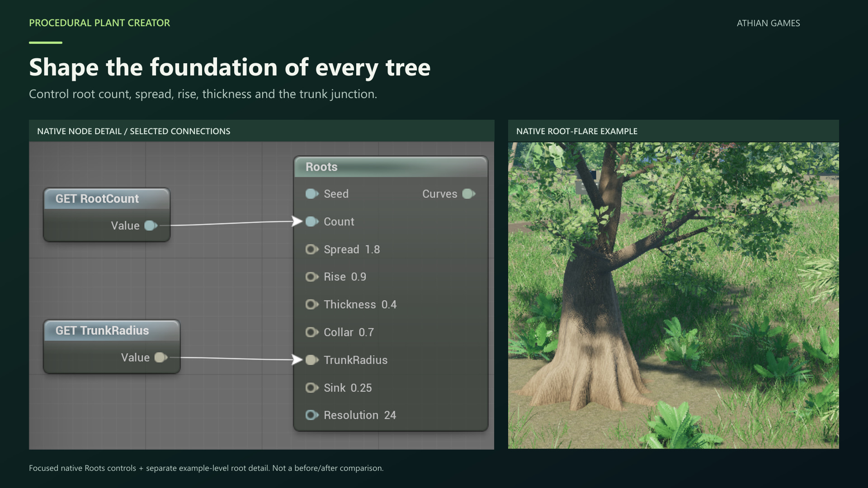Click the footer note about Roots controls

click(206, 468)
